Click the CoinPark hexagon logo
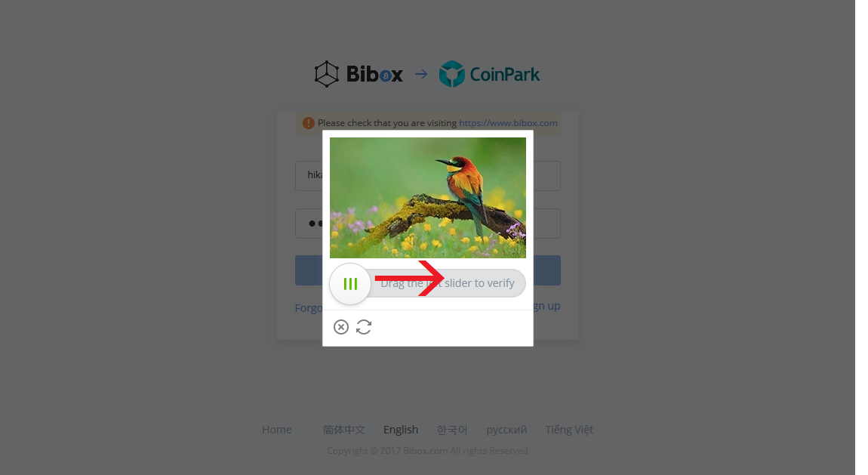The width and height of the screenshot is (868, 475). (x=451, y=74)
